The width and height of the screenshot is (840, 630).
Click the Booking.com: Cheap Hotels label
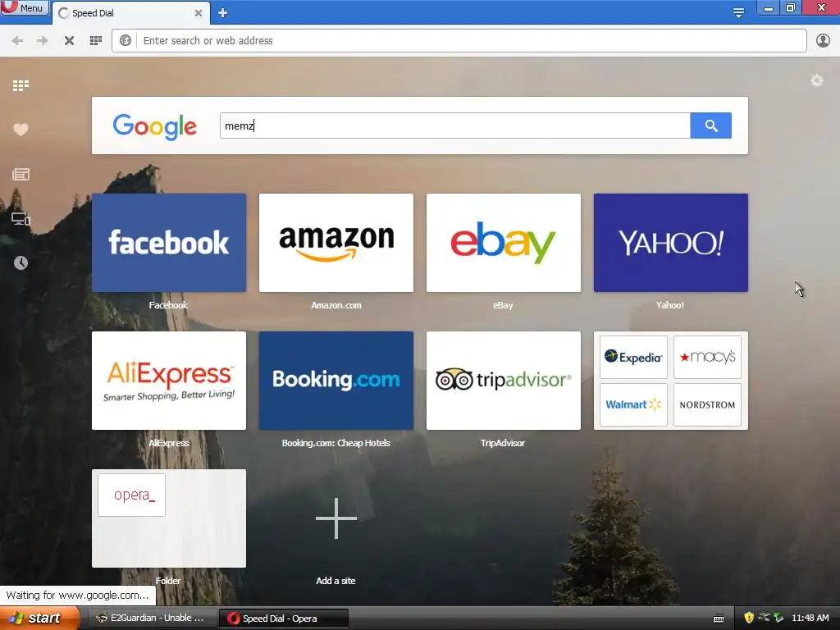(x=336, y=443)
